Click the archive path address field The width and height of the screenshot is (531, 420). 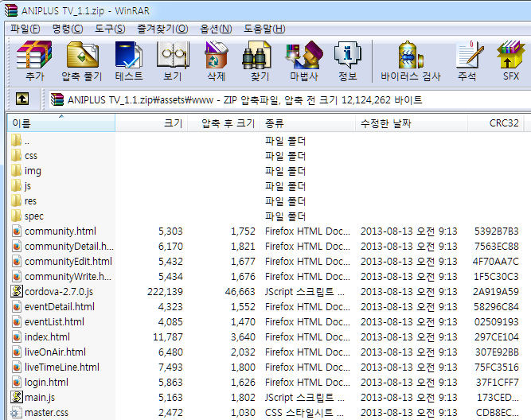click(290, 100)
